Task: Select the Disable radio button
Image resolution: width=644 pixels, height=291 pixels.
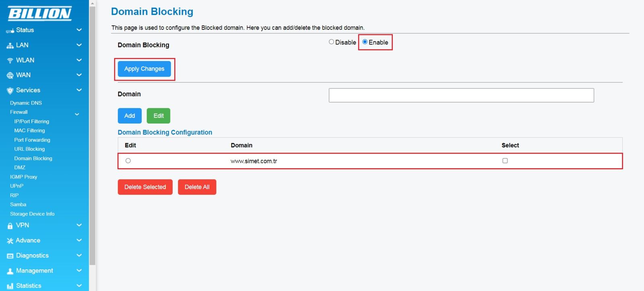Action: pyautogui.click(x=331, y=42)
